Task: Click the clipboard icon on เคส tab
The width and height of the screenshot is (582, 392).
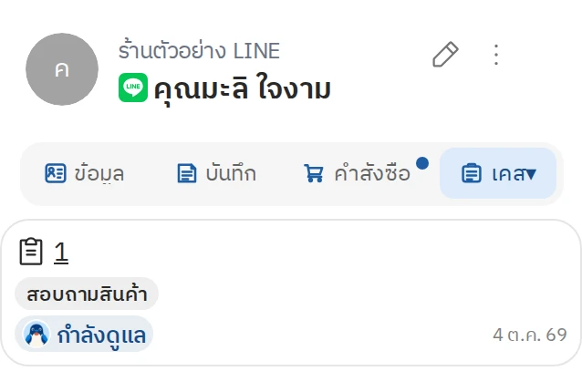Action: [472, 173]
